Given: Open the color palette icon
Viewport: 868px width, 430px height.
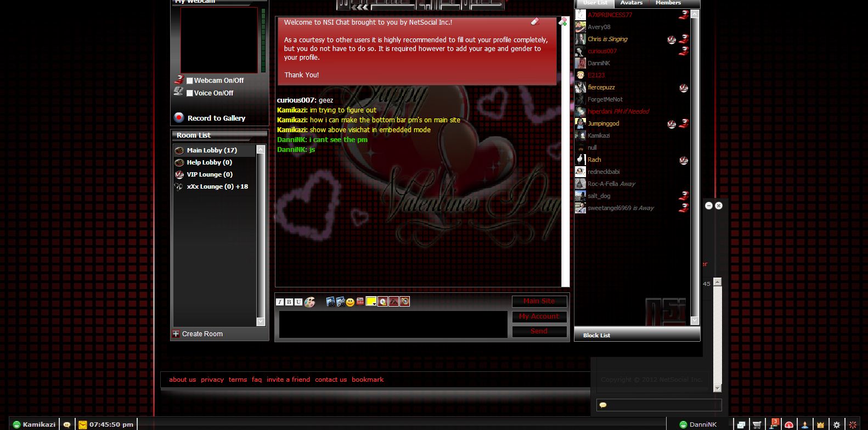Looking at the screenshot, I should pos(310,302).
